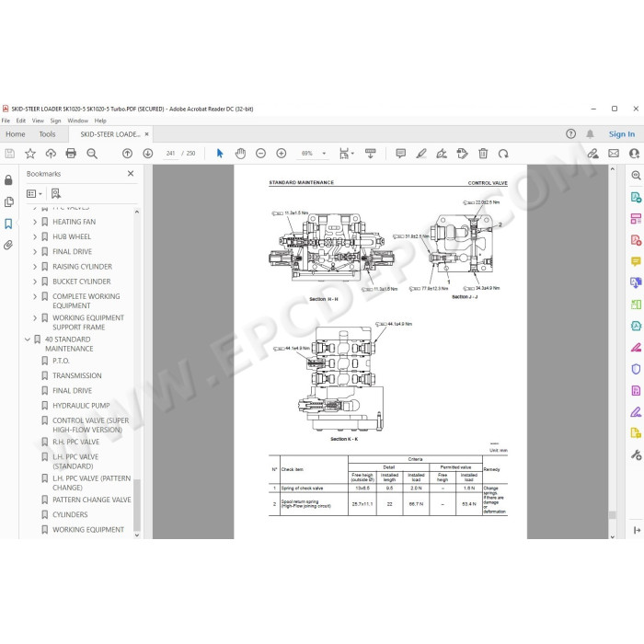This screenshot has width=644, height=644.
Task: Open the Sign menu
Action: click(x=55, y=121)
